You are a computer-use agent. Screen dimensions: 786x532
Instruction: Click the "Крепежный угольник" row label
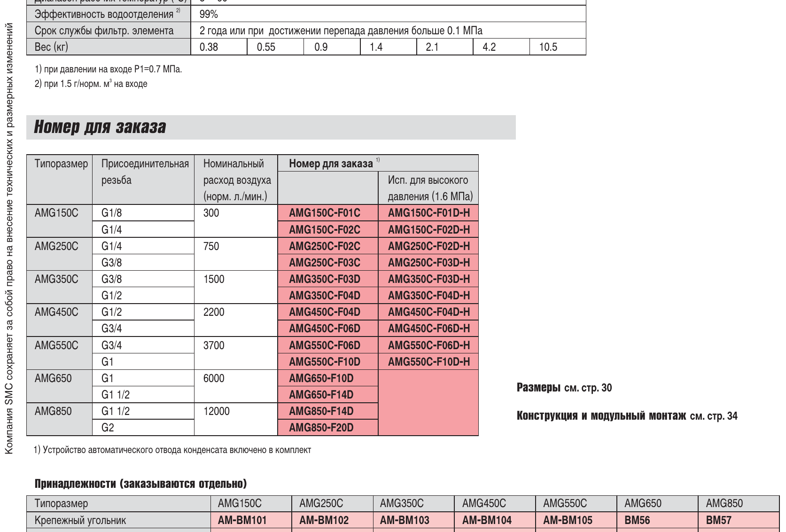pos(80,520)
